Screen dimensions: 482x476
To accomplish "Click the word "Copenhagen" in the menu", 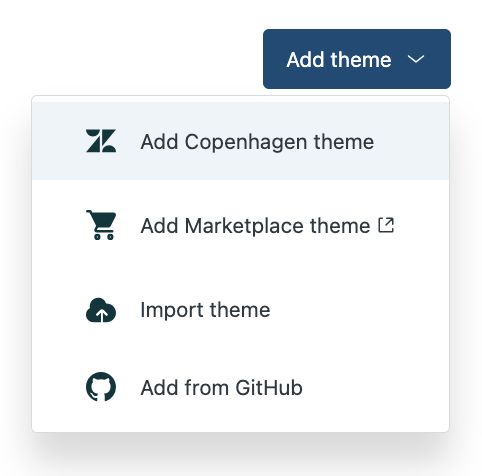I will pyautogui.click(x=246, y=143).
